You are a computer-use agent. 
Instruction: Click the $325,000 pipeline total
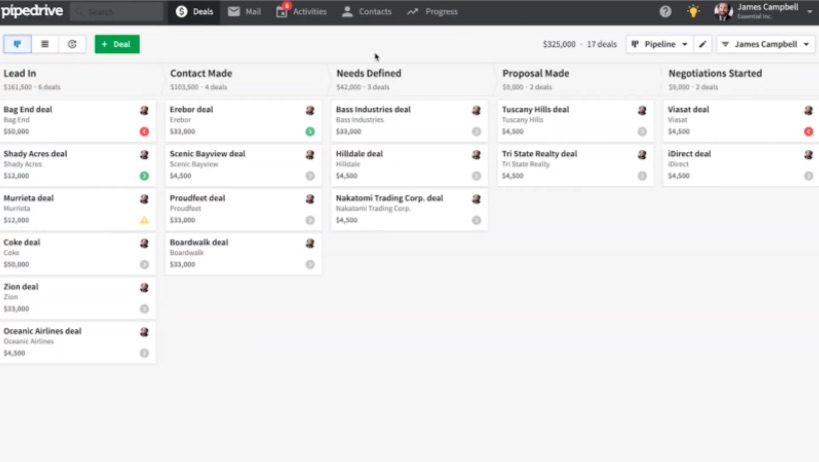559,44
